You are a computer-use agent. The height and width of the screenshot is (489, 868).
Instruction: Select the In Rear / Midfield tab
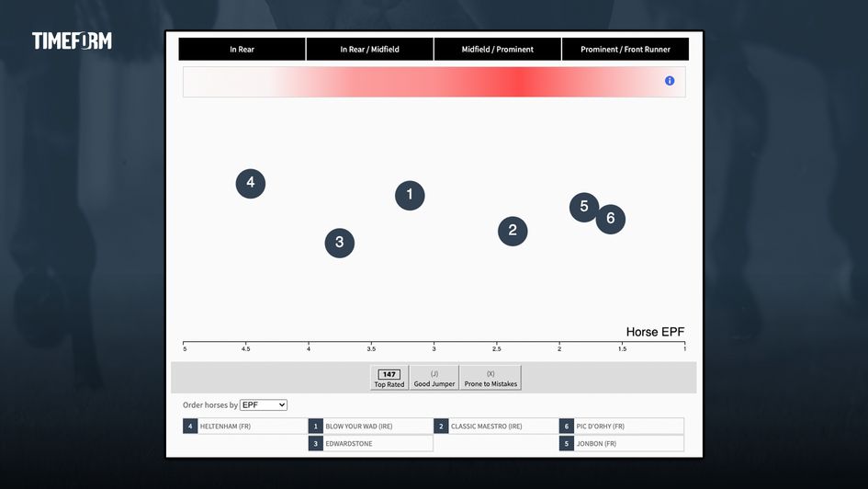click(x=369, y=50)
